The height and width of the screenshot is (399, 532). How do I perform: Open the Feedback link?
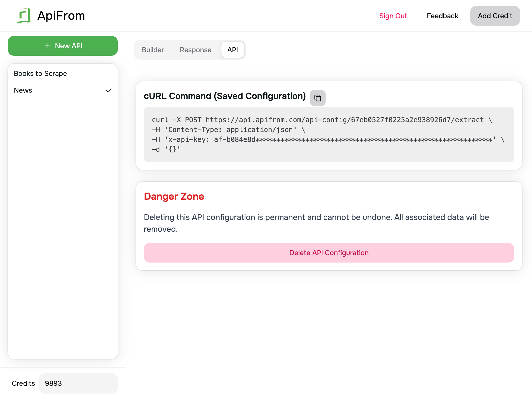point(442,16)
